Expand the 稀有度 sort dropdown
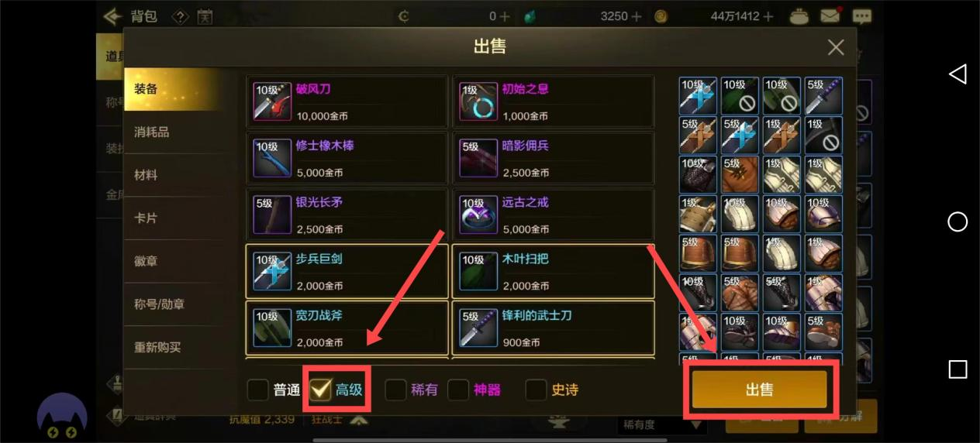 click(662, 424)
